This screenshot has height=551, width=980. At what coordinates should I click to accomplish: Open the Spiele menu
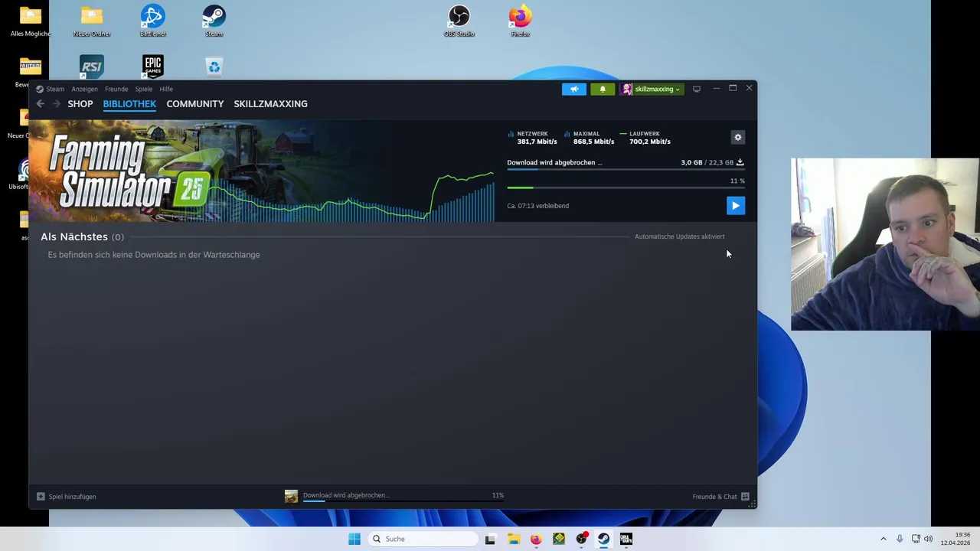click(x=144, y=89)
